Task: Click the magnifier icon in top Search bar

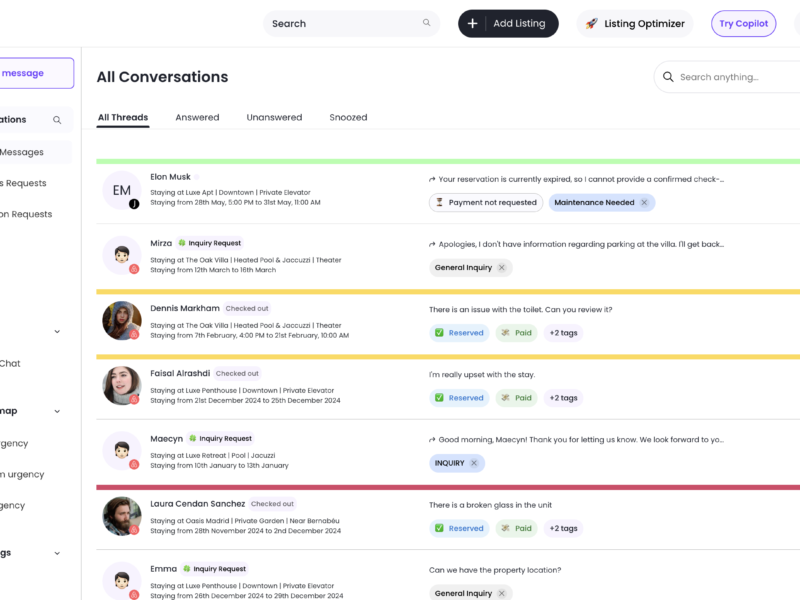Action: coord(427,23)
